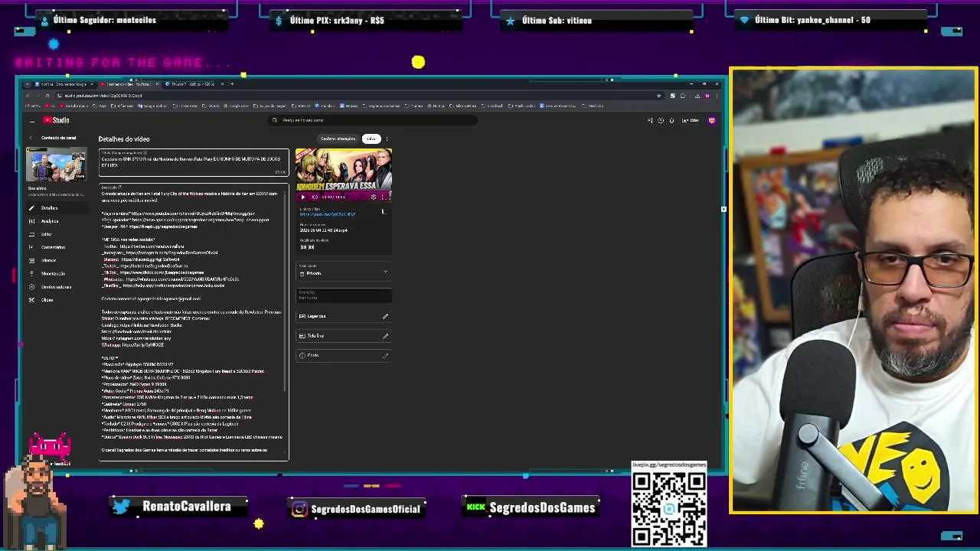Click into the video title field

194,162
